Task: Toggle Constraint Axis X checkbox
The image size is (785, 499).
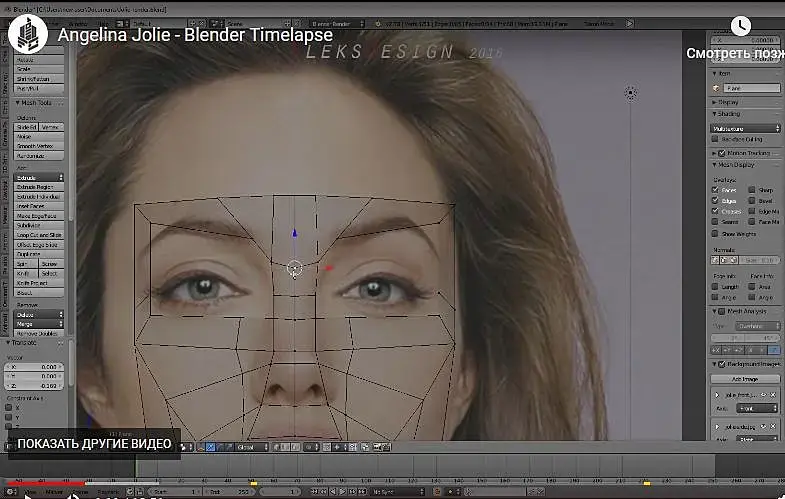Action: [9, 407]
